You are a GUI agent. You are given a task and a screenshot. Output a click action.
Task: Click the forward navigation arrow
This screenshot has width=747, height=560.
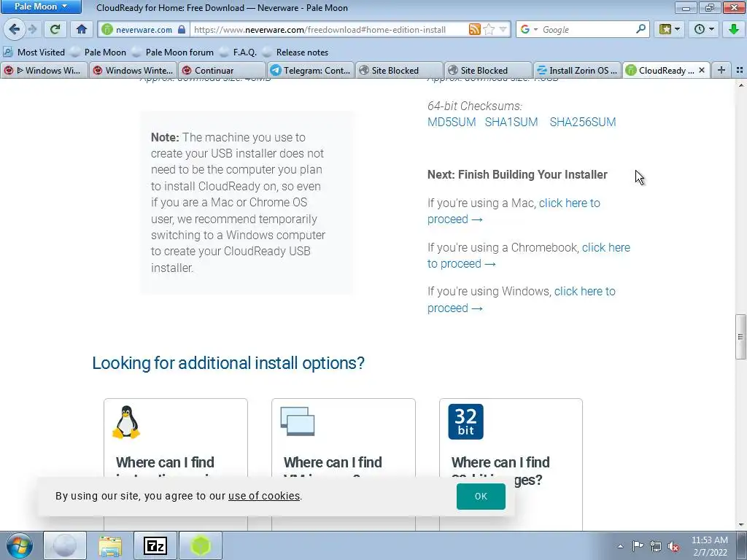pos(32,29)
